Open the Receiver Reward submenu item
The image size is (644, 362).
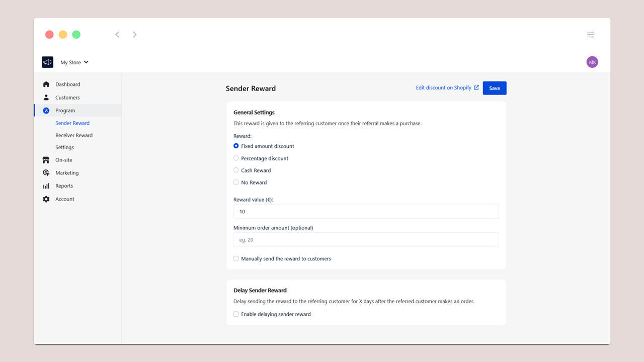pyautogui.click(x=74, y=135)
